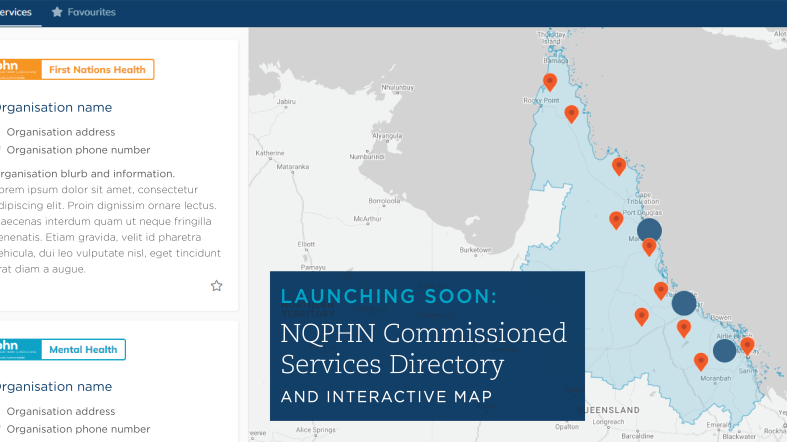
Task: Favourite the First Nations Health card with its star
Action: pos(216,286)
